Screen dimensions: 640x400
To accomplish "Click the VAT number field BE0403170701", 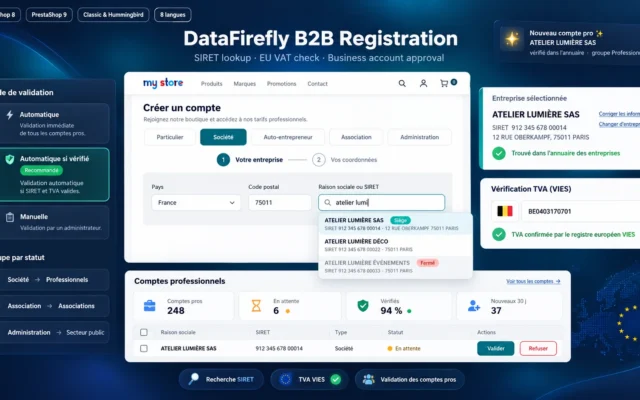I will click(x=581, y=211).
